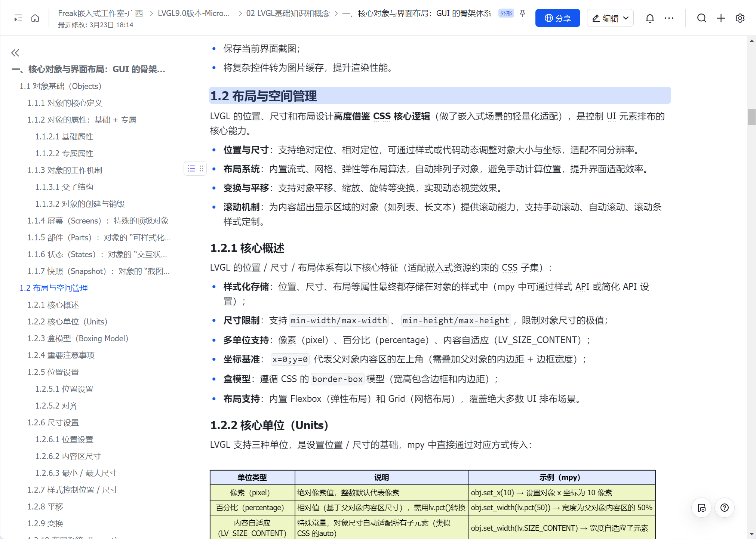Navigate to 1.2.8 平移 outline entry

[x=45, y=506]
